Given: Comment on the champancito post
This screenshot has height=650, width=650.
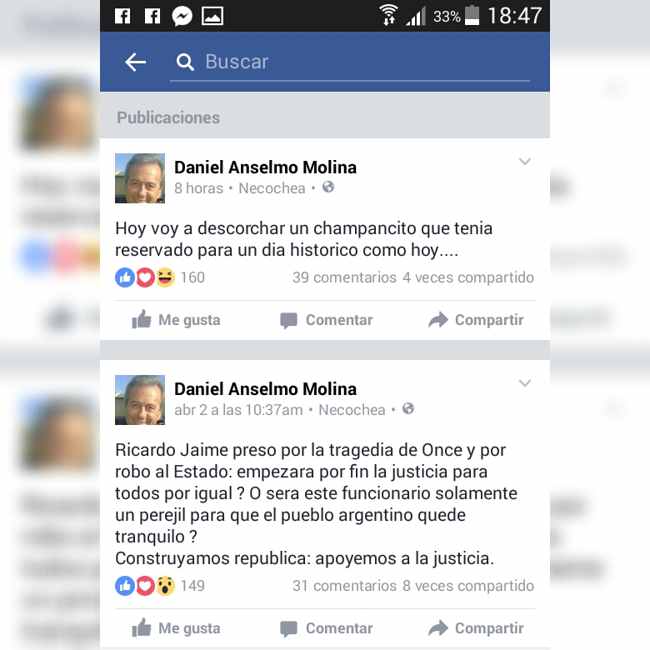Looking at the screenshot, I should tap(326, 320).
